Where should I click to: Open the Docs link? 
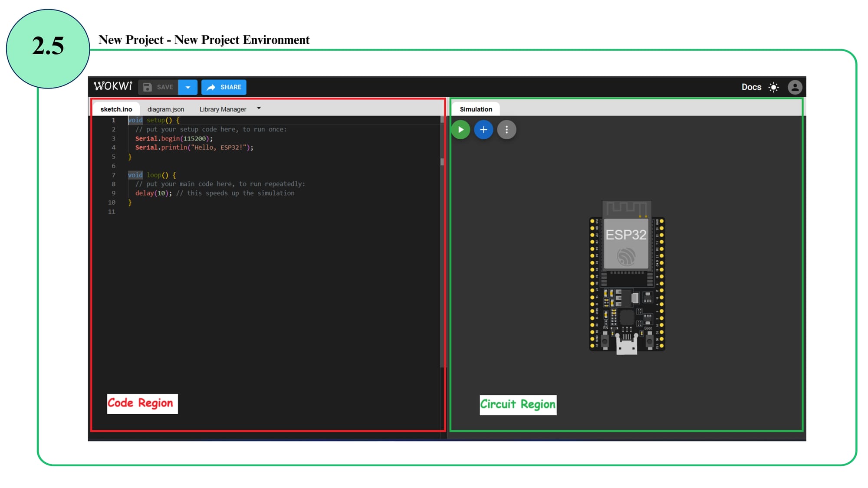pos(751,87)
